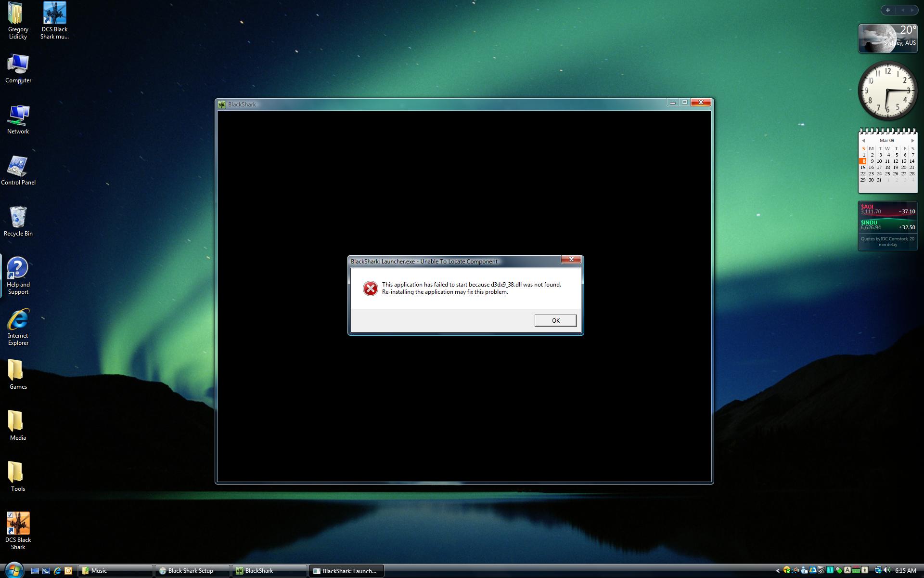Click the green keyboard tray icon
The width and height of the screenshot is (924, 578).
pos(856,570)
